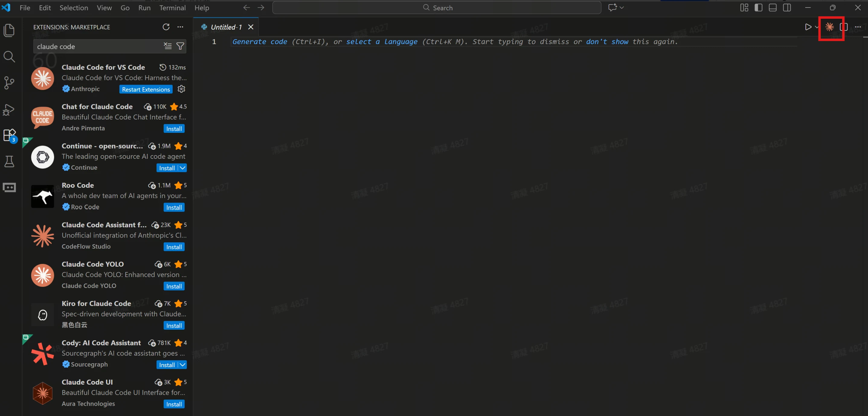Click 'select a language' link

tap(381, 42)
